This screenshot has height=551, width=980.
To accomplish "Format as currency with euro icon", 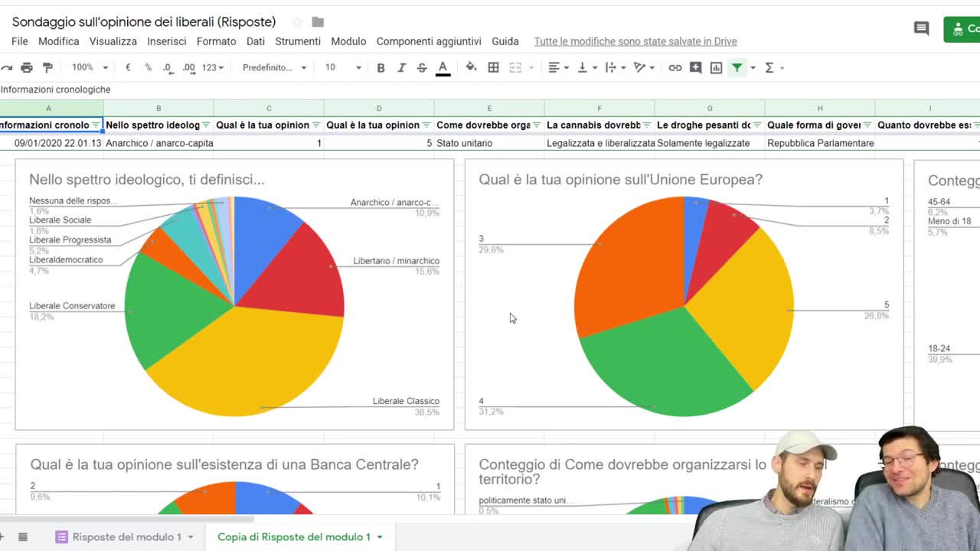I will [128, 67].
